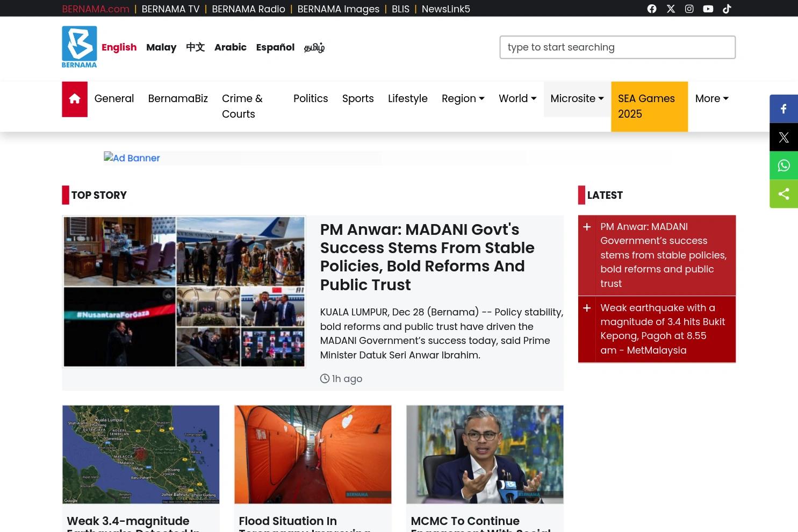This screenshot has width=798, height=532.
Task: Open the More dropdown menu
Action: pyautogui.click(x=711, y=99)
